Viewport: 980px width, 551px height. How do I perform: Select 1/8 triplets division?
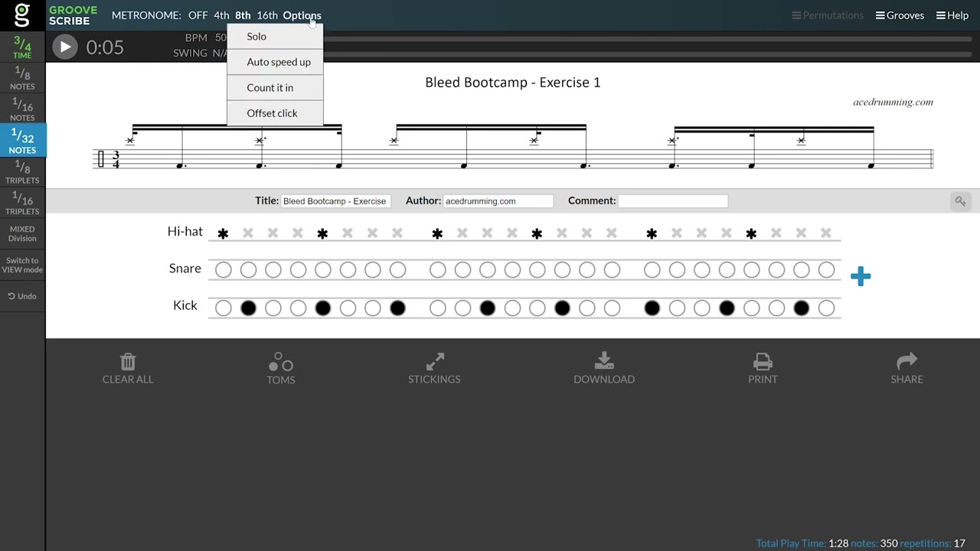(22, 171)
